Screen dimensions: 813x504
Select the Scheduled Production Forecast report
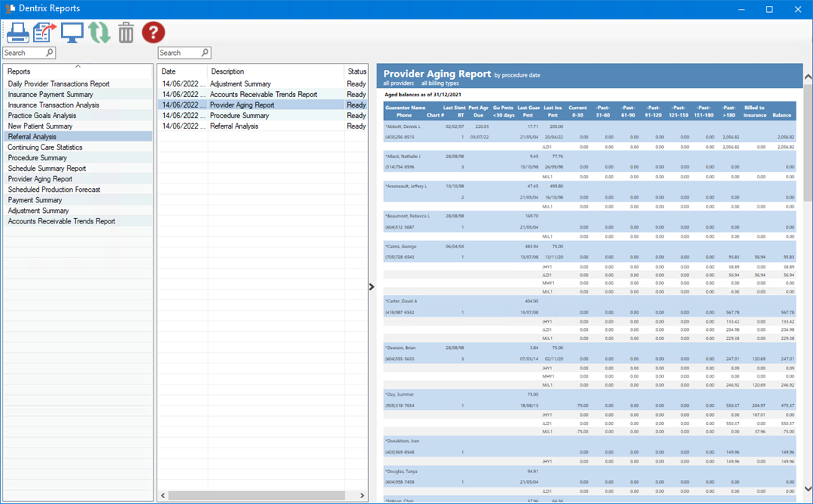click(54, 190)
